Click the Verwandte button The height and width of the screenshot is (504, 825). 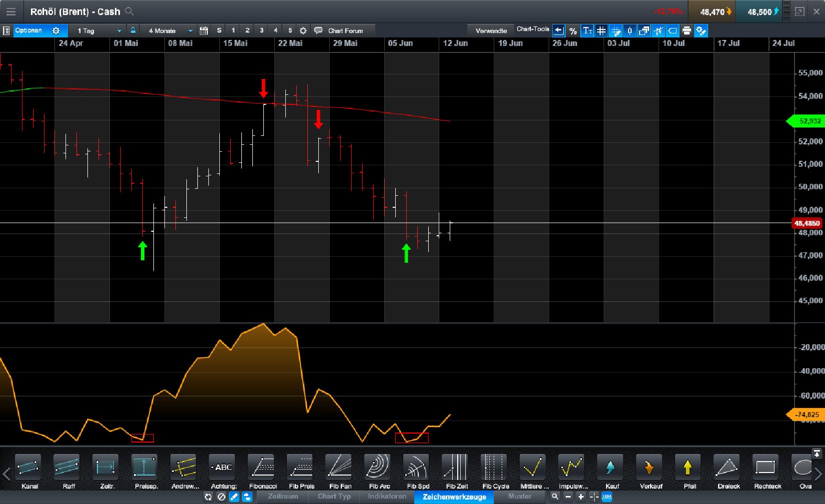coord(491,30)
